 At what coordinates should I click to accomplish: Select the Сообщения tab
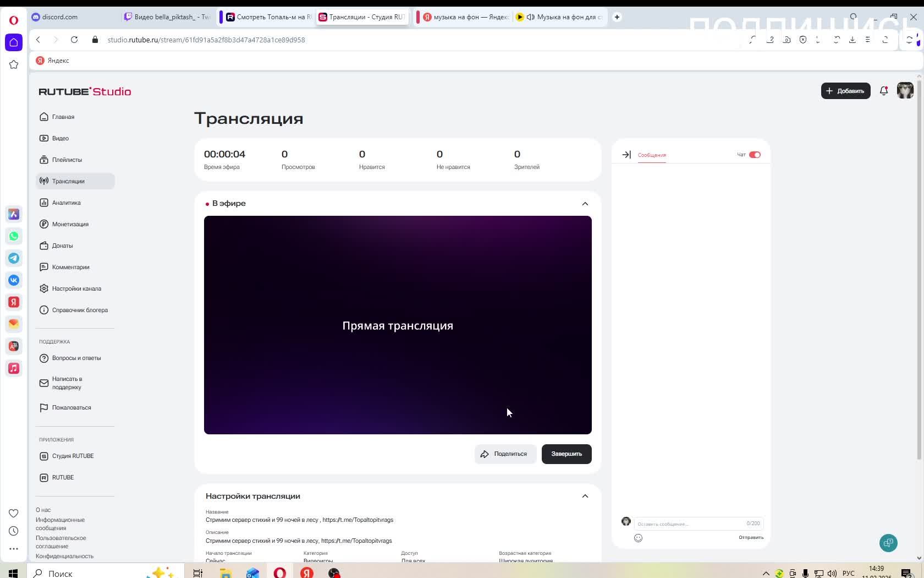(x=652, y=155)
